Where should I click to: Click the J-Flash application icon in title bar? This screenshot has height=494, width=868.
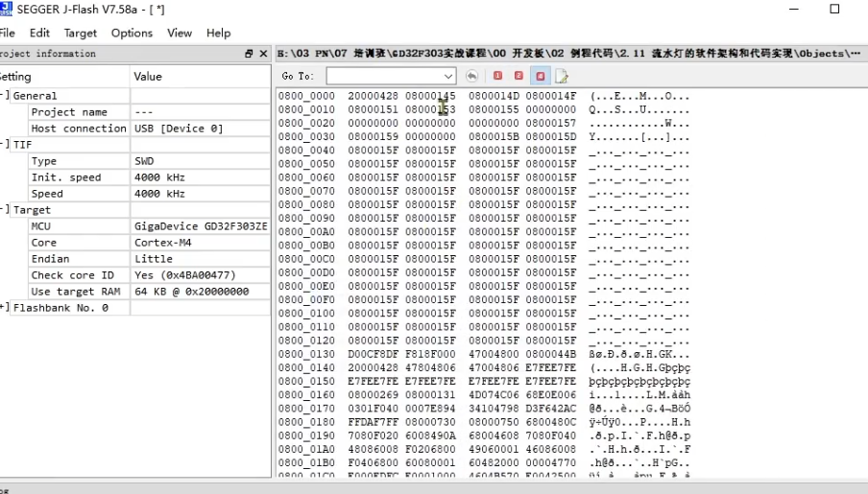pos(6,9)
